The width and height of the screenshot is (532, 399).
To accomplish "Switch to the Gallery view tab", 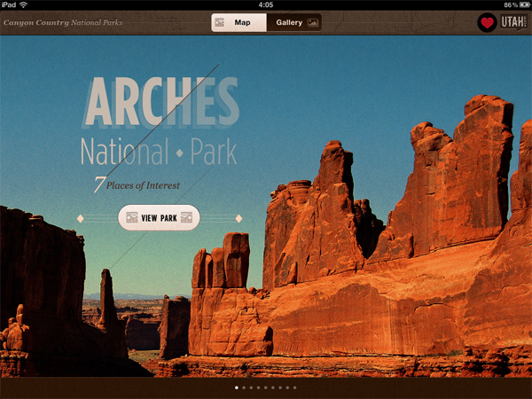I will click(x=293, y=23).
